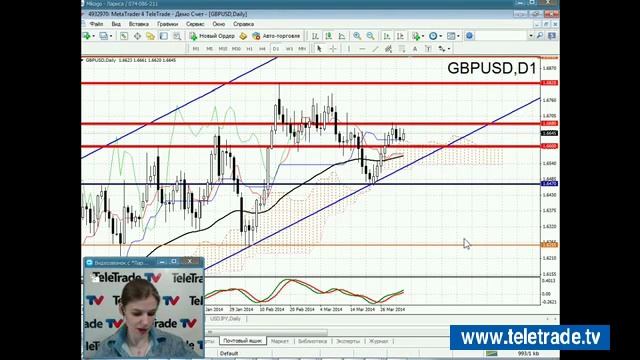Screen dimensions: 640x360
Task: Toggle the Terminal window icon
Action: pyautogui.click(x=163, y=36)
